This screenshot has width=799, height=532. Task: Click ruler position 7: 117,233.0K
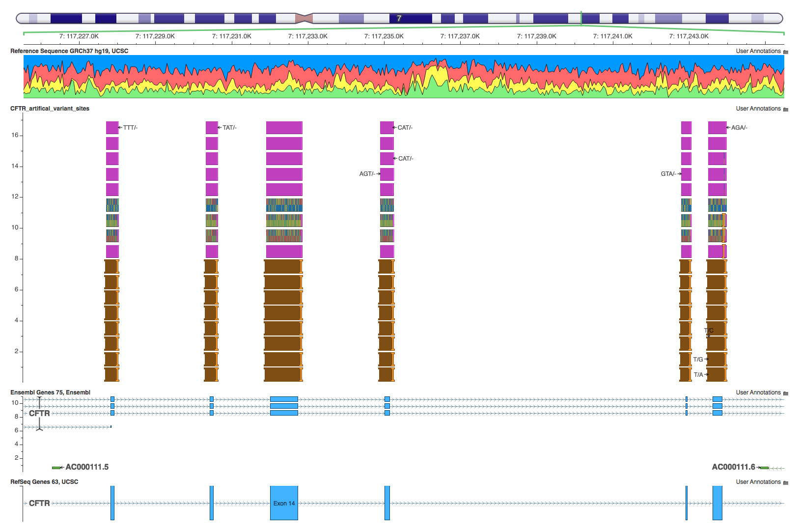(x=308, y=36)
